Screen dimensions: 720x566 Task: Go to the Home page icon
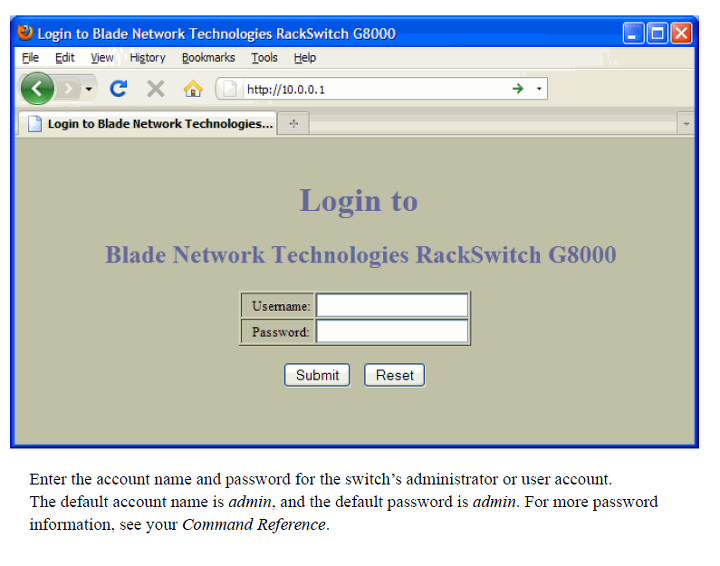point(193,89)
